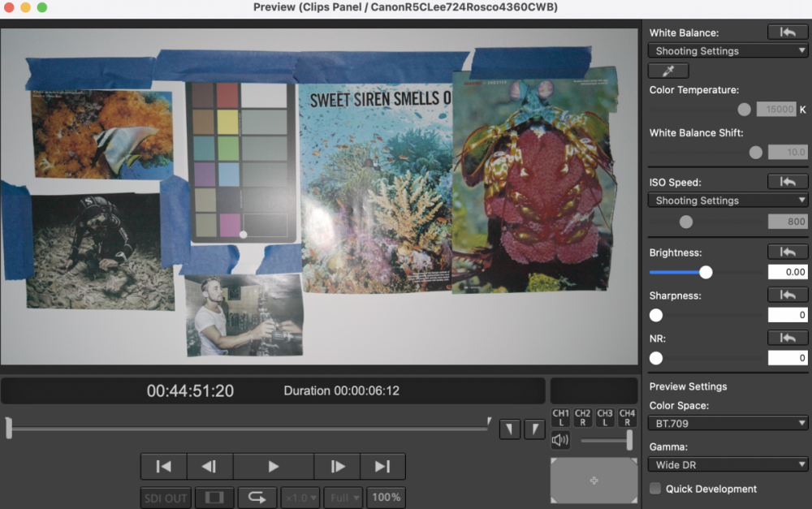Image resolution: width=812 pixels, height=509 pixels.
Task: Play the clip
Action: click(x=274, y=467)
